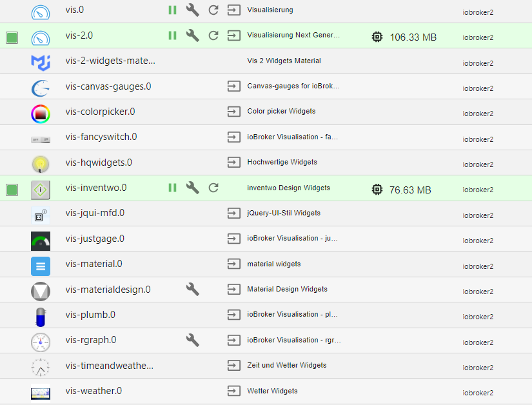The image size is (532, 405).
Task: Select the vis-hqwidgets.0 instance name
Action: (x=99, y=163)
